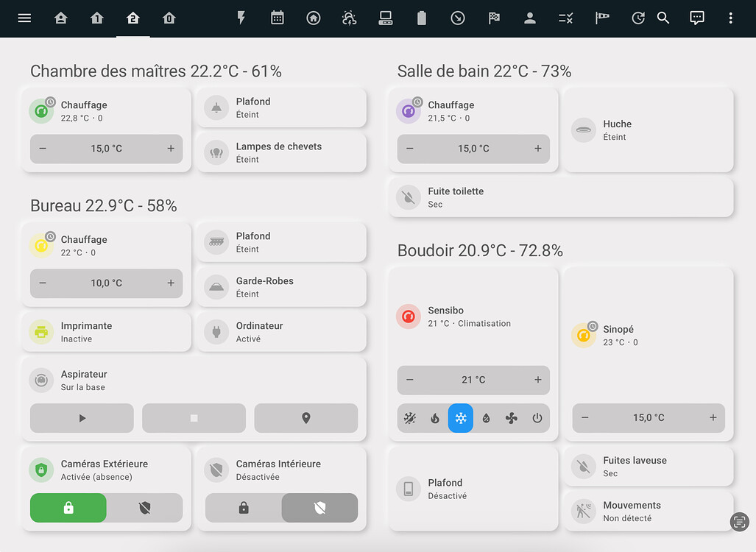Start the Aspirateur vacuum
This screenshot has height=552, width=756.
click(x=82, y=418)
